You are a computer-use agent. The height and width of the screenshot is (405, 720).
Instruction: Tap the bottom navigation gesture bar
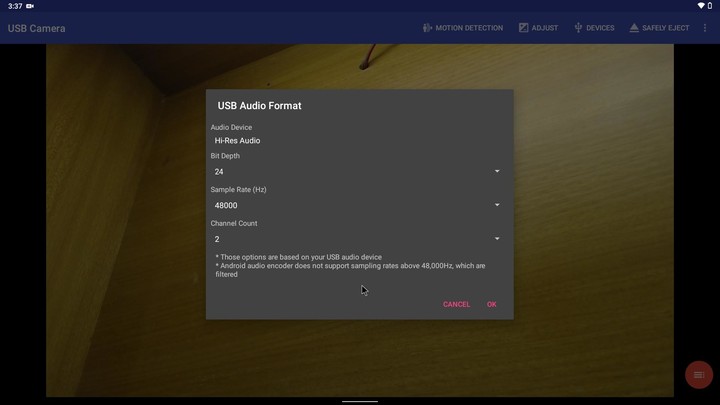pos(360,400)
